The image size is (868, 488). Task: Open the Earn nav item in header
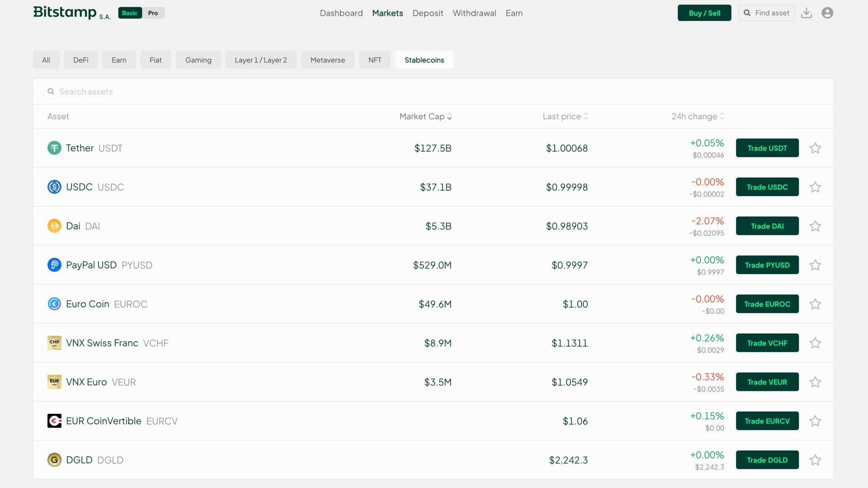pyautogui.click(x=514, y=13)
